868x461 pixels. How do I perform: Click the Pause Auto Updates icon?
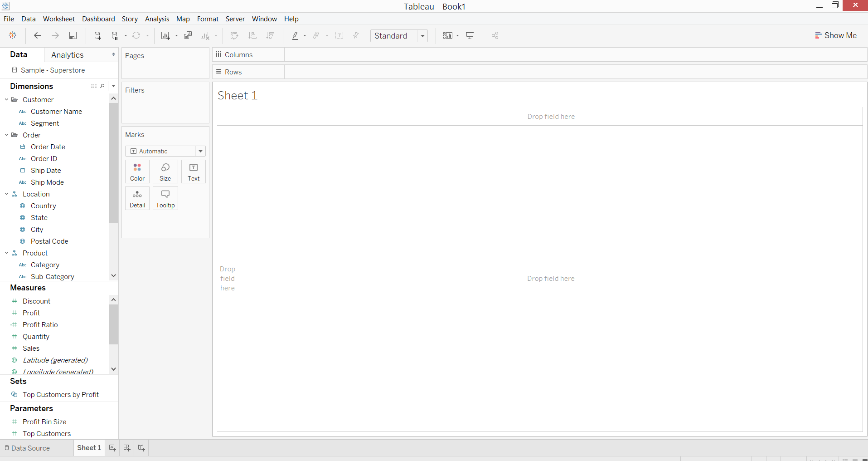[x=115, y=35]
